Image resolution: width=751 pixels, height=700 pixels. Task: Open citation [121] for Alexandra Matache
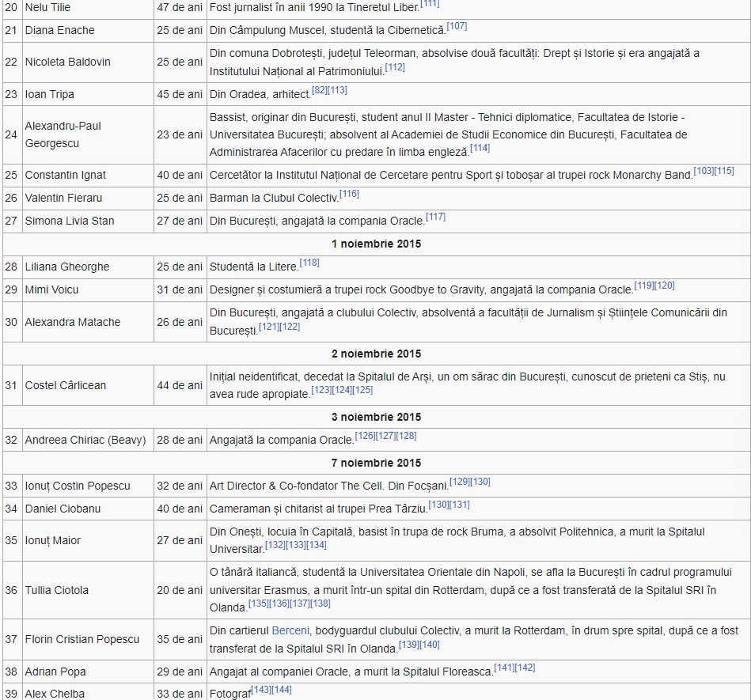point(269,327)
